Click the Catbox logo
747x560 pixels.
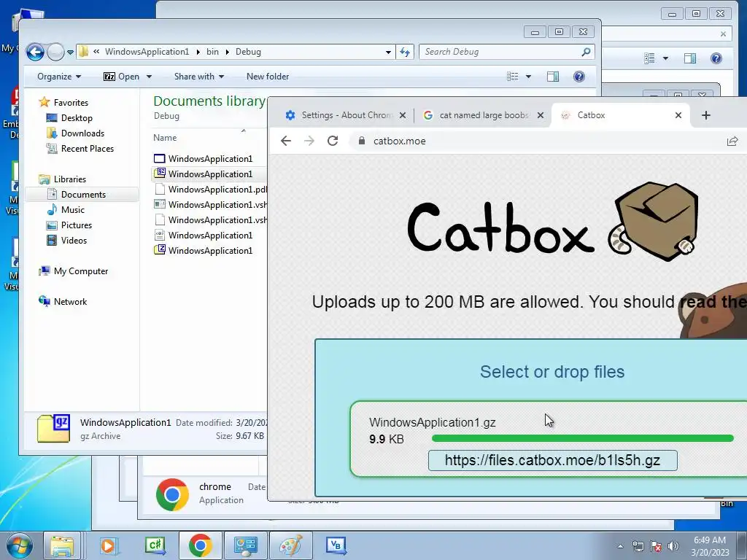[553, 222]
